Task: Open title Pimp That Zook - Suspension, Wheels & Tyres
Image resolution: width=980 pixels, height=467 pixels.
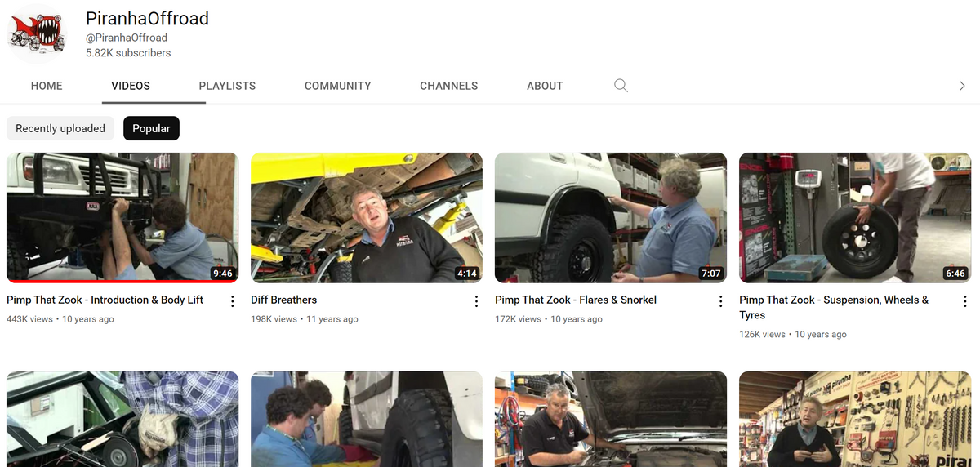Action: click(x=834, y=307)
